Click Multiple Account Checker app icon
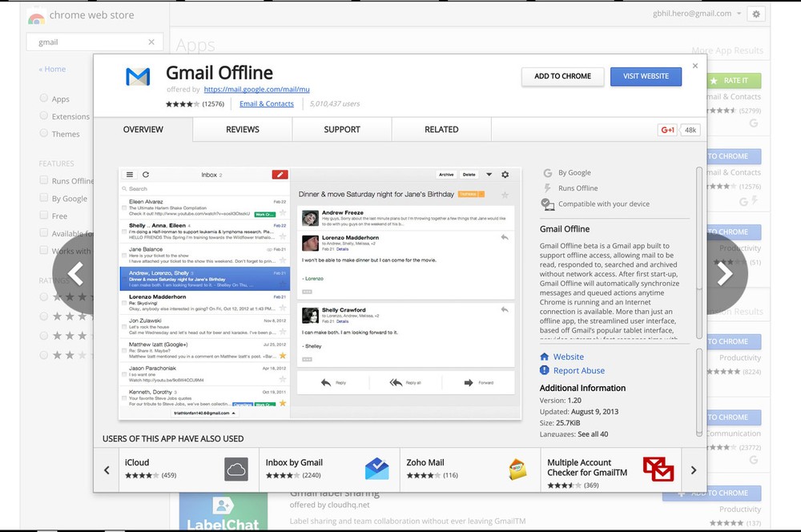This screenshot has width=801, height=532. point(658,469)
